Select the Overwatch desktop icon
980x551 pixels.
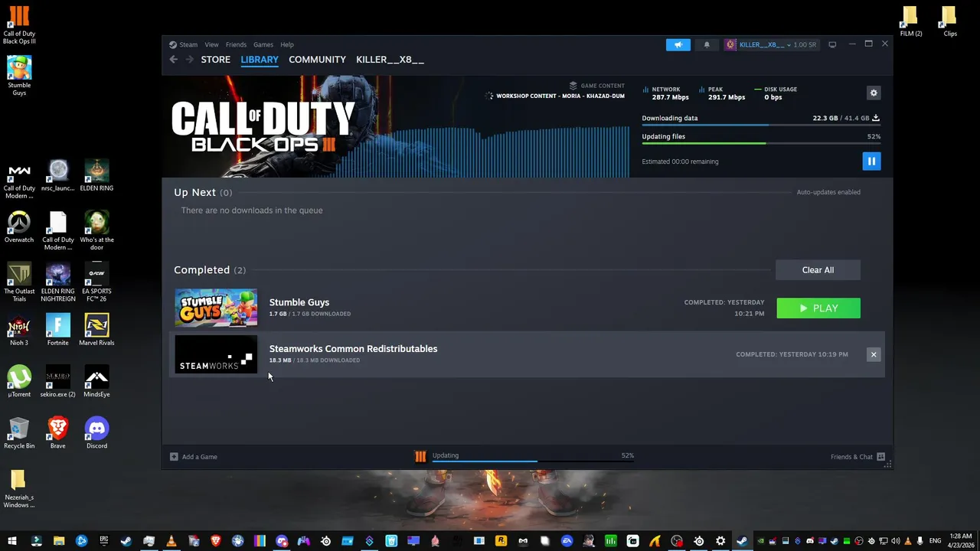[x=19, y=227]
